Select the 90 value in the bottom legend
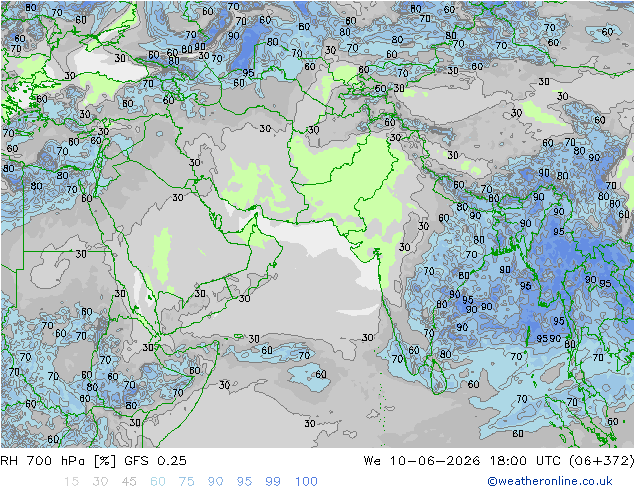This screenshot has height=490, width=634. [215, 481]
